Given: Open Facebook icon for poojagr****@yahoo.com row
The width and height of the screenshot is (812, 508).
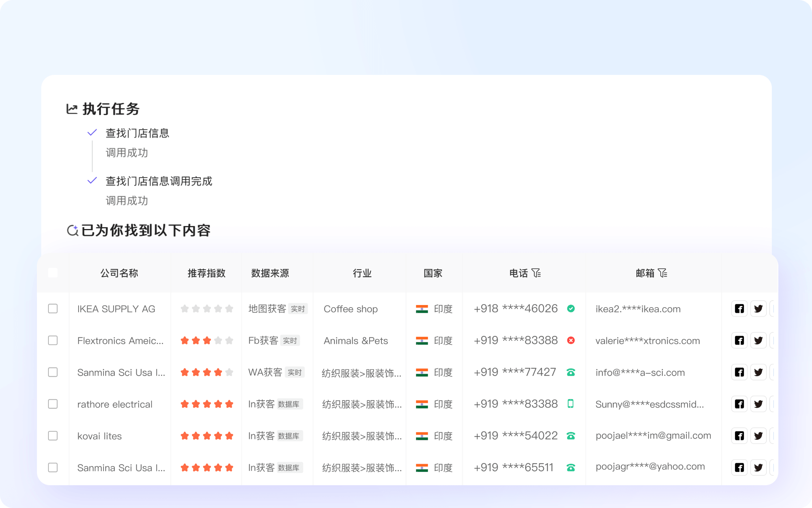Looking at the screenshot, I should tap(739, 467).
